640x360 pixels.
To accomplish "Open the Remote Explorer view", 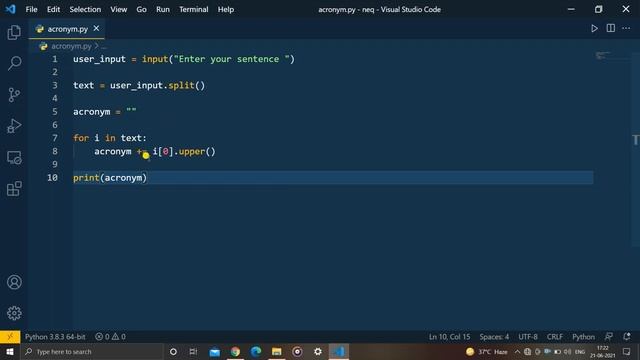I will point(14,158).
